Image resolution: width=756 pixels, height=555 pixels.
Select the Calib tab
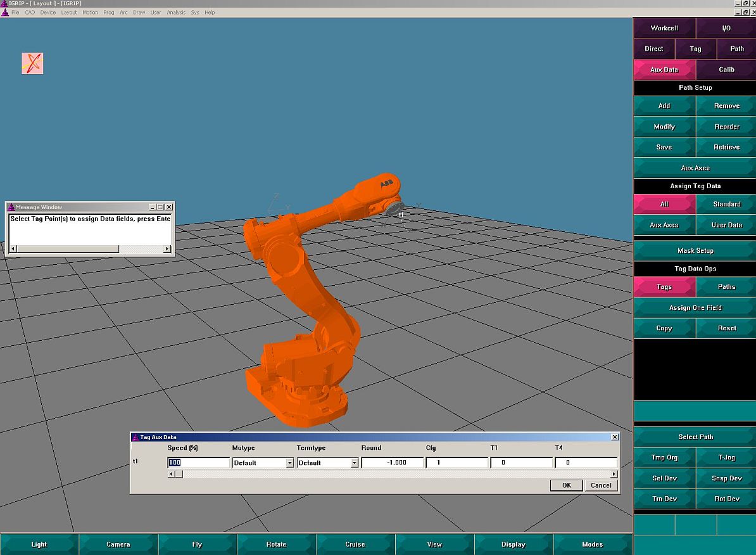point(726,70)
